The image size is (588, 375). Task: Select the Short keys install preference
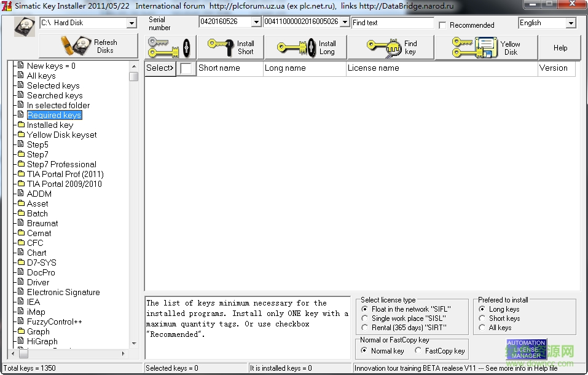482,318
